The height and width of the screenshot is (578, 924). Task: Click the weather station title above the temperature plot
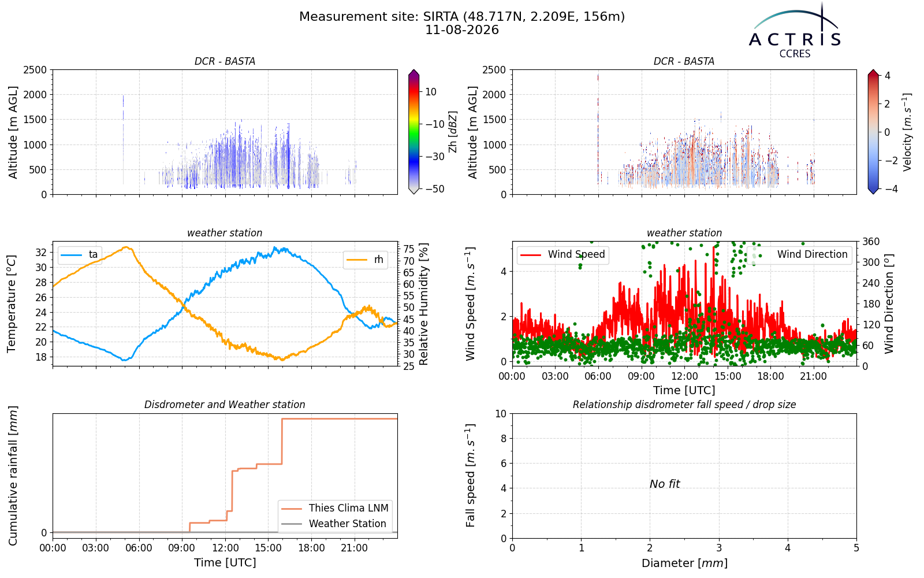(225, 233)
